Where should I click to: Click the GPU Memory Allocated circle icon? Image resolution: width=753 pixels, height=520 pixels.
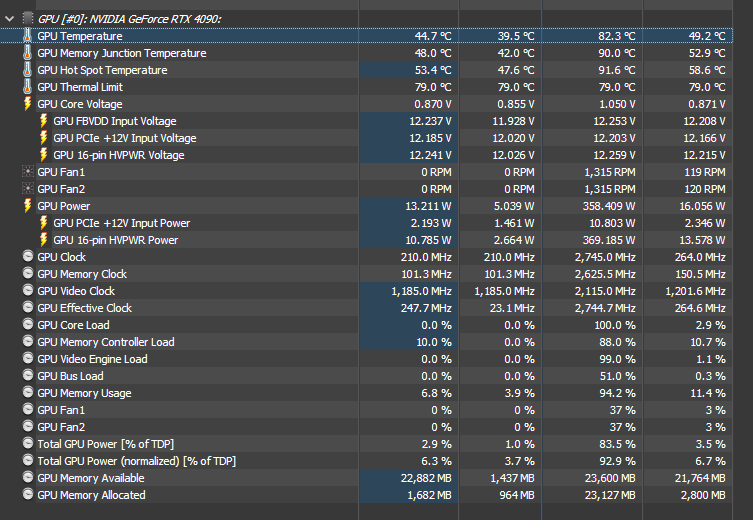28,495
